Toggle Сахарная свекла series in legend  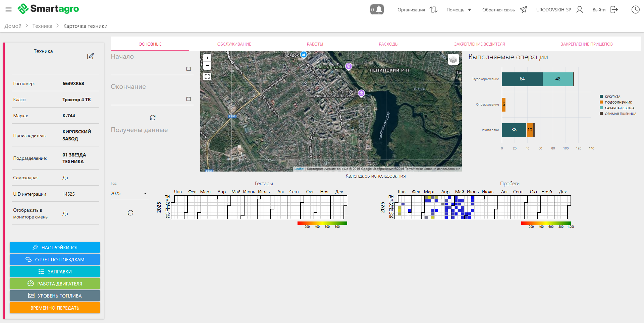coord(619,108)
